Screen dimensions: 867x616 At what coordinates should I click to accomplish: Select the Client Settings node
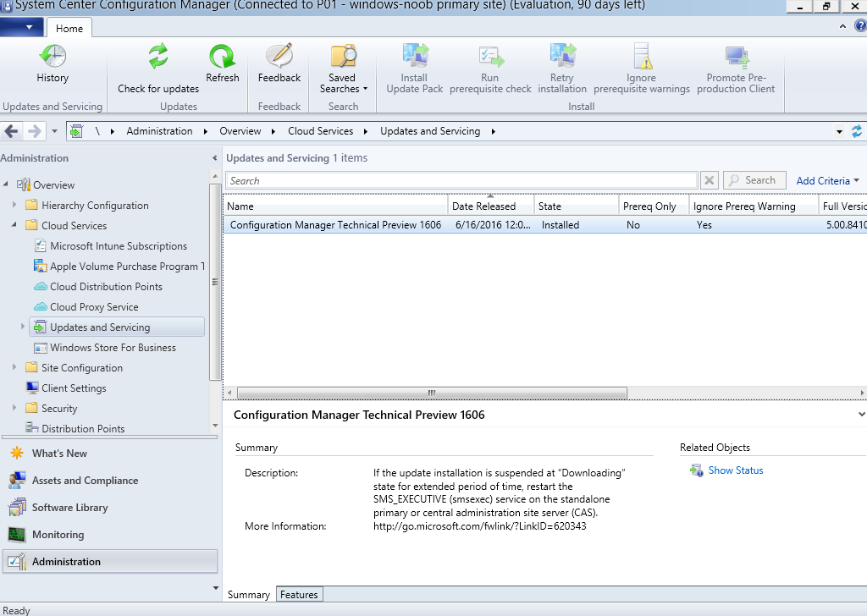[66, 388]
